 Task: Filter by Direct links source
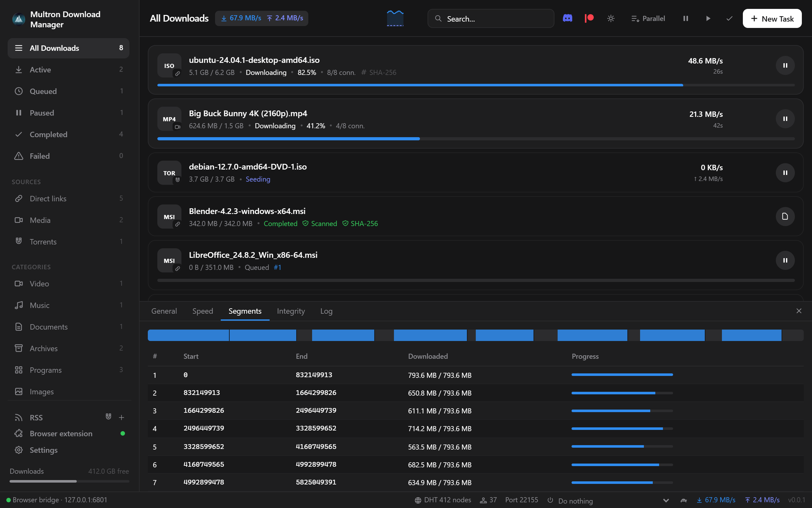[69, 198]
